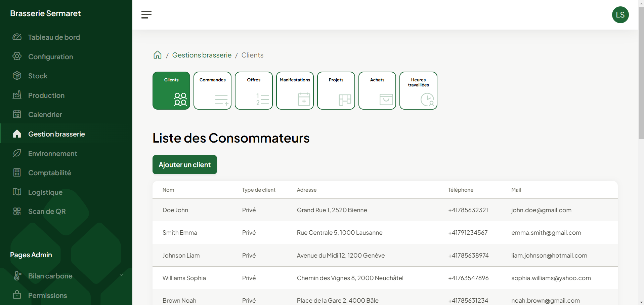Image resolution: width=644 pixels, height=305 pixels.
Task: Open the Calendrier page
Action: pos(45,114)
